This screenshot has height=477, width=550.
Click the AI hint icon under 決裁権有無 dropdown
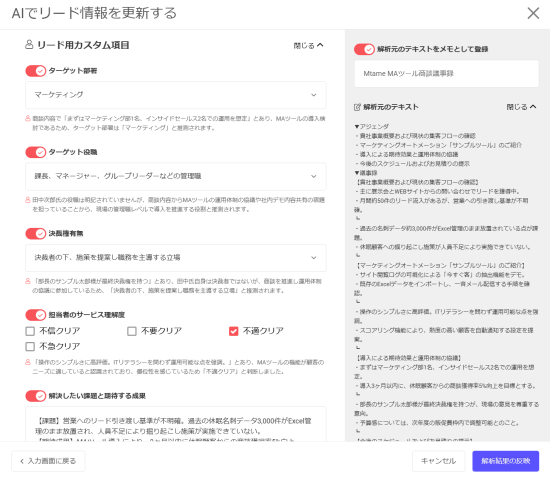pyautogui.click(x=28, y=281)
